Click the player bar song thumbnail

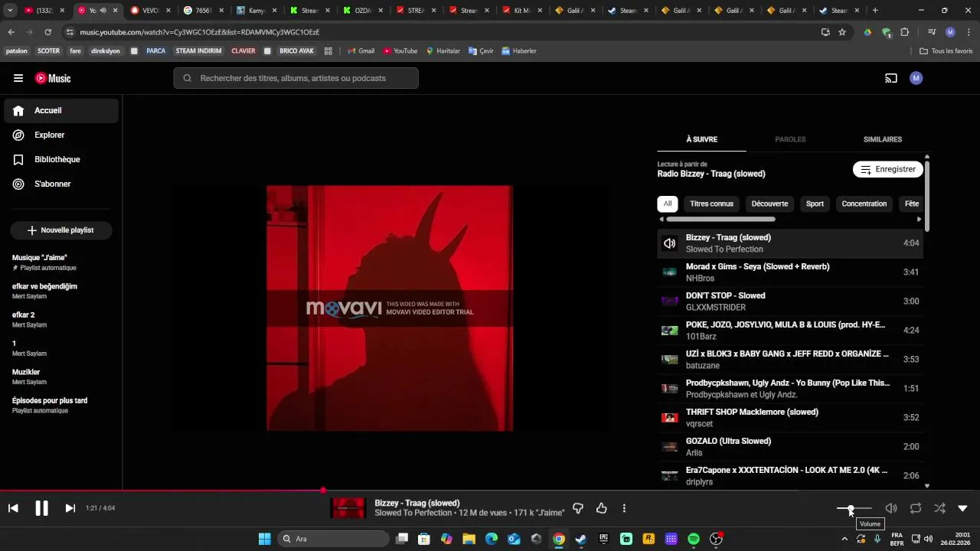point(348,508)
